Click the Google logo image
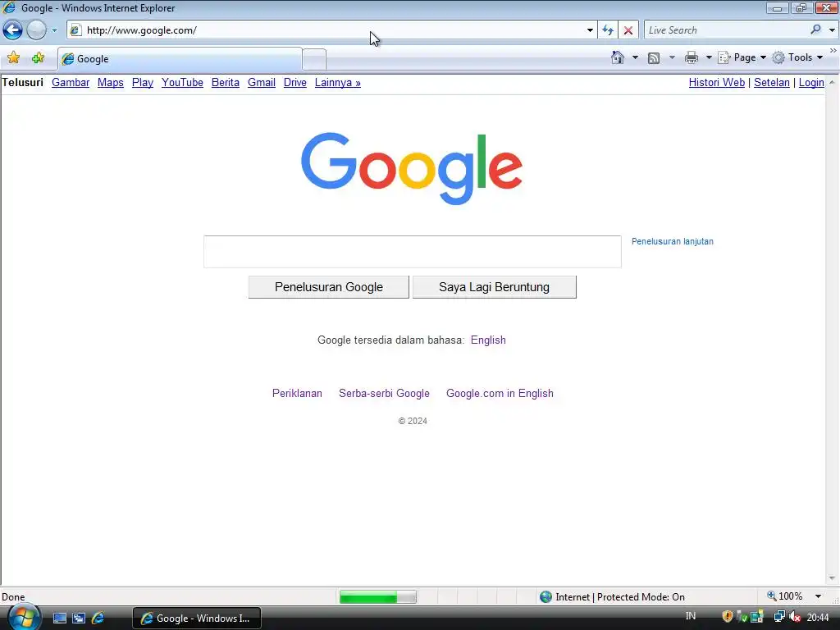This screenshot has height=630, width=840. coord(412,167)
